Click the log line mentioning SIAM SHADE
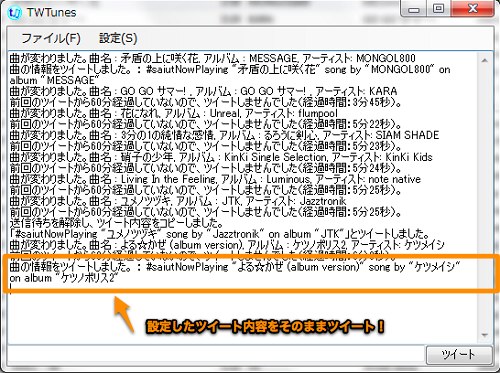Viewport: 500px width, 373px height. [x=224, y=135]
